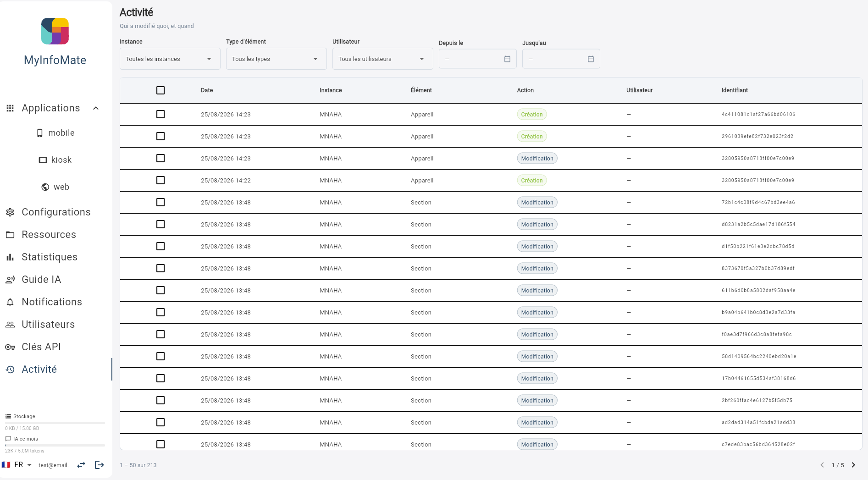Screen dimensions: 868x480
Task: Change language with the FR selector
Action: point(17,465)
